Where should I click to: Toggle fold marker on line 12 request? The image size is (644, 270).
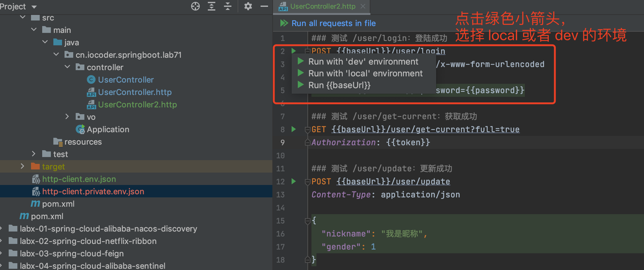coord(307,182)
